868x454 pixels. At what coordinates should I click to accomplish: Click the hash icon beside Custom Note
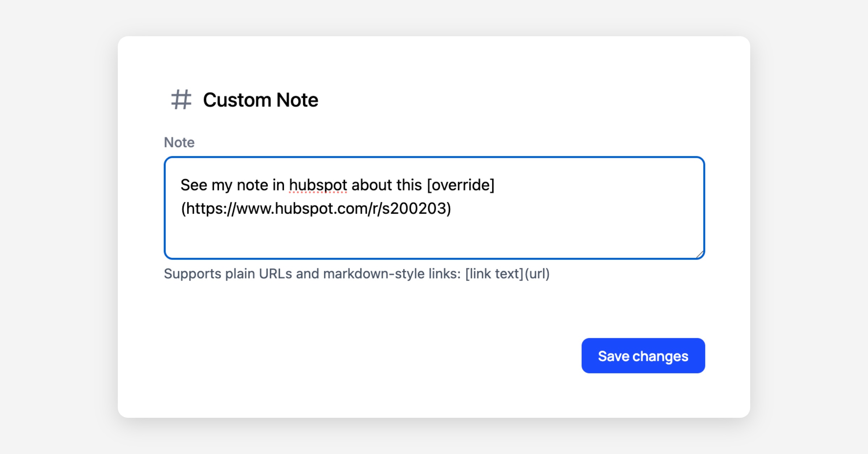[181, 100]
